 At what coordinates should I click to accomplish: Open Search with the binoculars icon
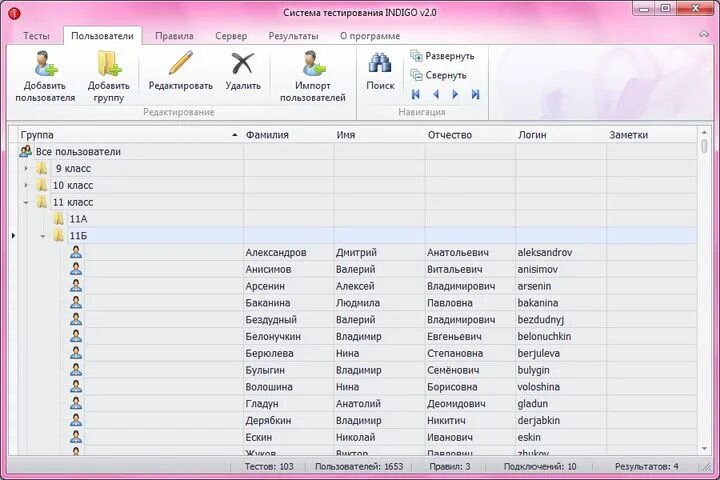point(380,63)
